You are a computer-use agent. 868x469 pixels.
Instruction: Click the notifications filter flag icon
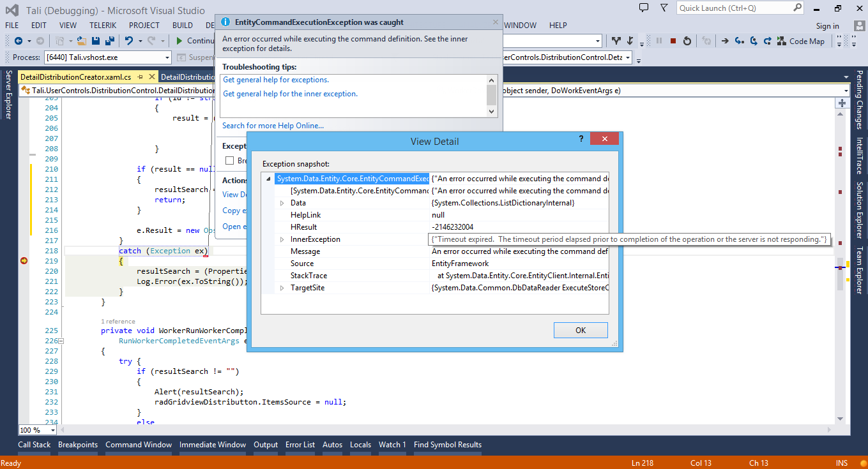(664, 8)
